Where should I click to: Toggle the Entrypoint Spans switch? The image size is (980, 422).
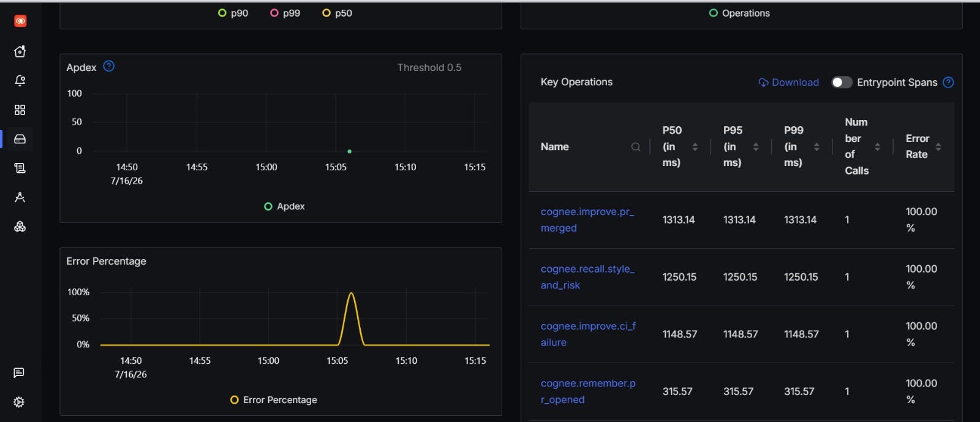pos(842,82)
